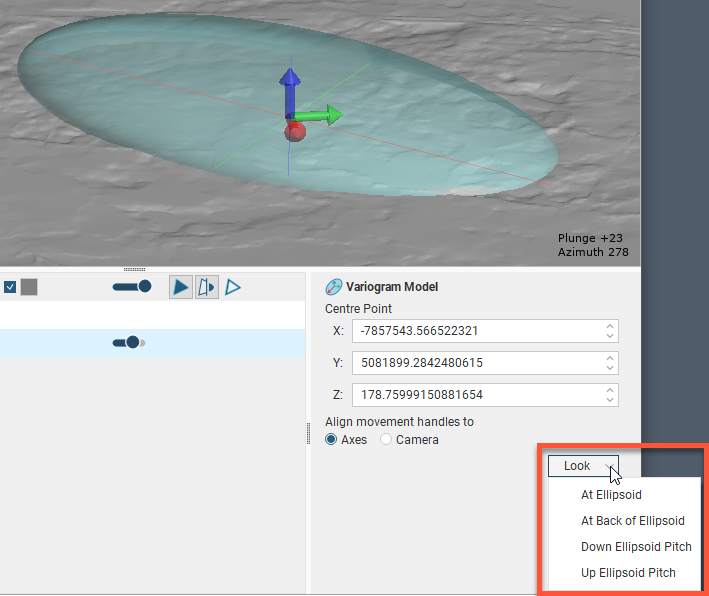Click the dotted vertical panel splitter handle
709x596 pixels.
pyautogui.click(x=308, y=434)
